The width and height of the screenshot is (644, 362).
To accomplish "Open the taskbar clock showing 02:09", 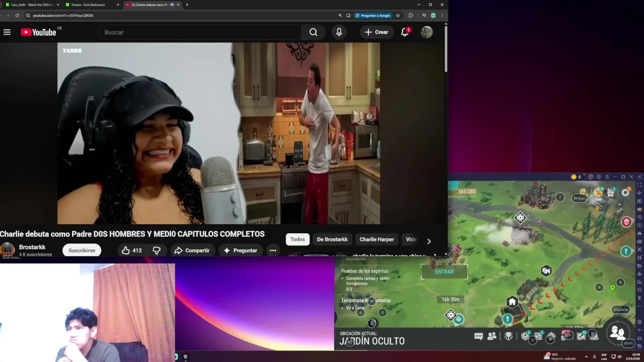I will pyautogui.click(x=633, y=356).
